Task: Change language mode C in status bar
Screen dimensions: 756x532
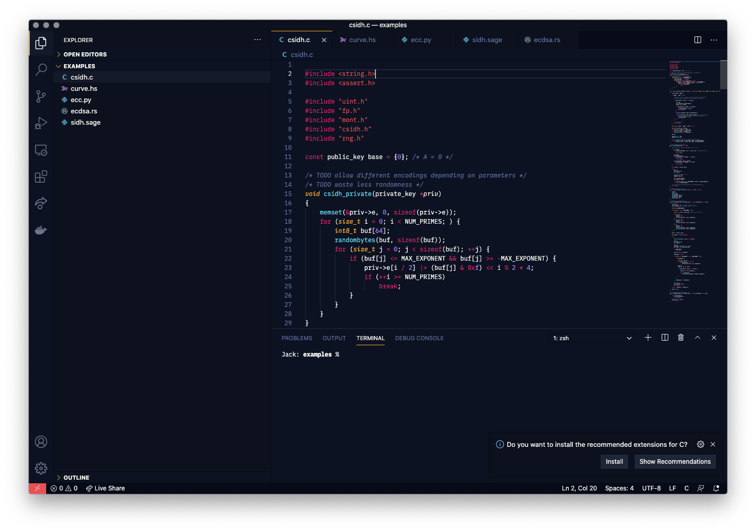Action: 686,488
